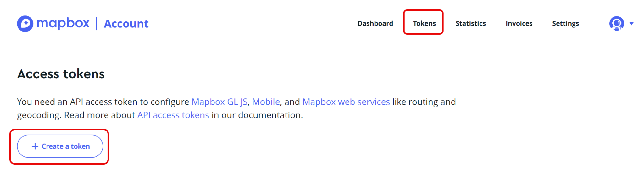Expand the account menu dropdown arrow
The width and height of the screenshot is (644, 169).
pyautogui.click(x=631, y=24)
